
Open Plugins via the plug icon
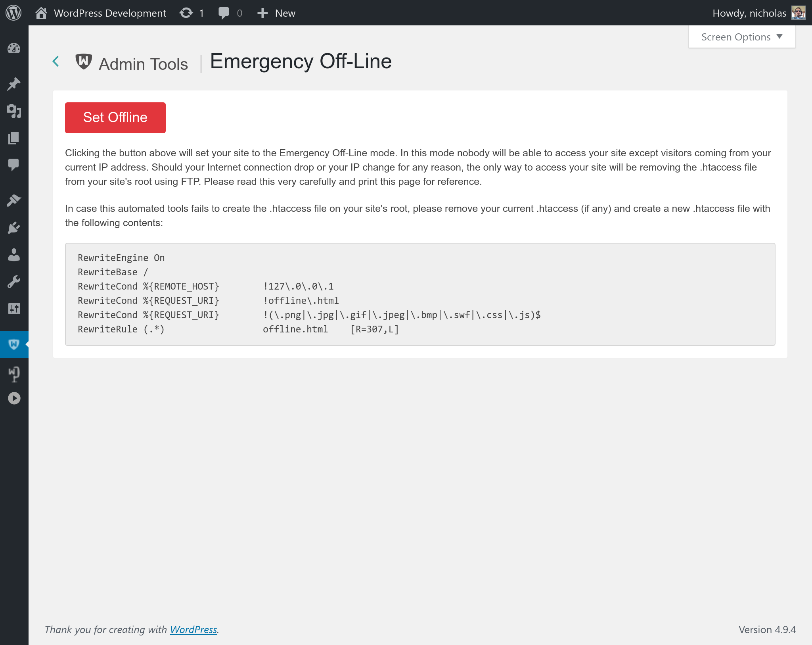pos(14,228)
